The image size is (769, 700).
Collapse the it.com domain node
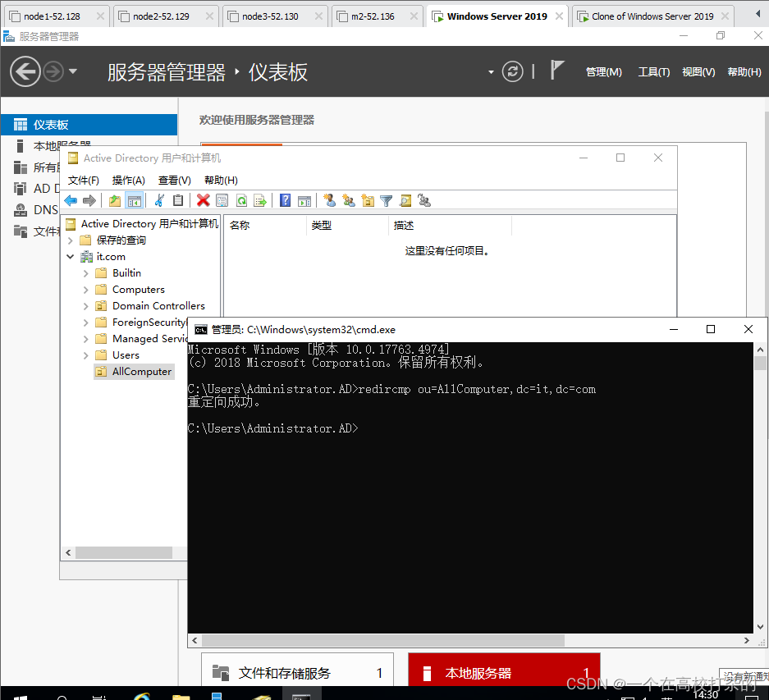pos(70,257)
